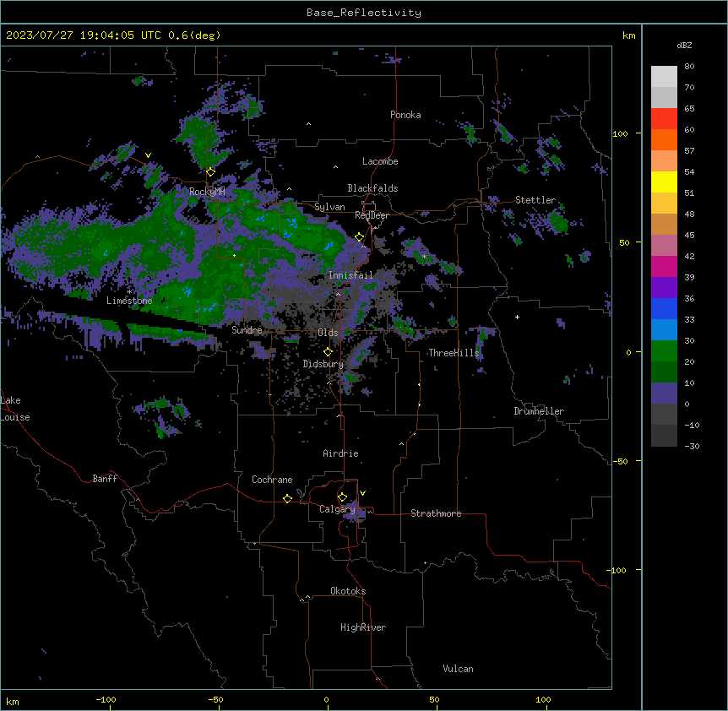The height and width of the screenshot is (711, 728).
Task: Click the yellow diamond marker beside RockyMH
Action: [210, 171]
